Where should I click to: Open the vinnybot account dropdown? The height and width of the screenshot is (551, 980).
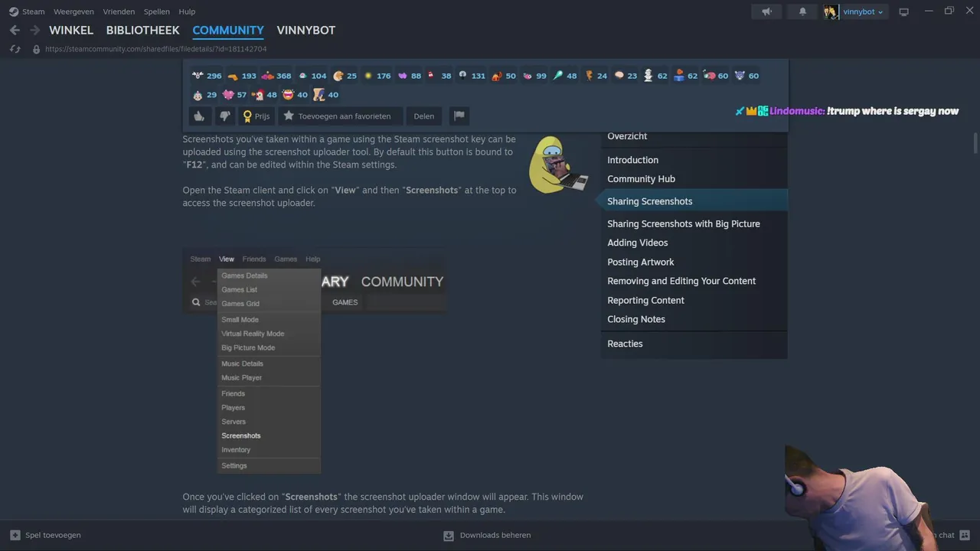click(854, 11)
